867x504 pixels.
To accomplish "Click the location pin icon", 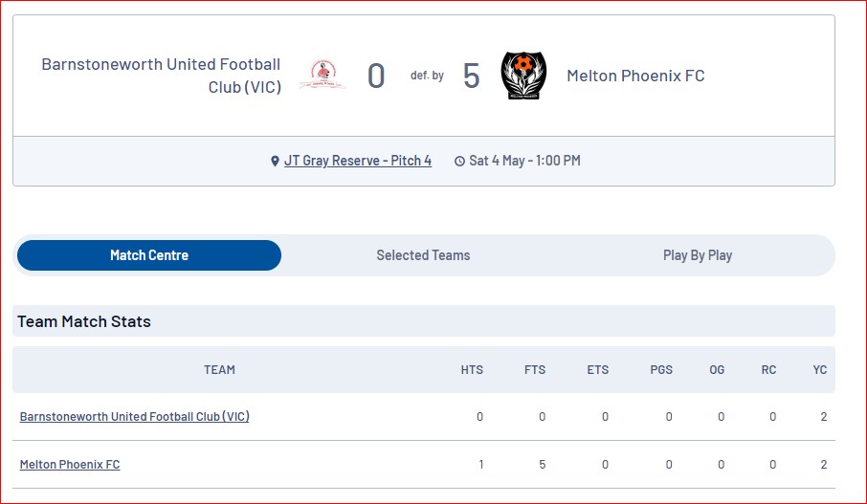I will click(275, 161).
